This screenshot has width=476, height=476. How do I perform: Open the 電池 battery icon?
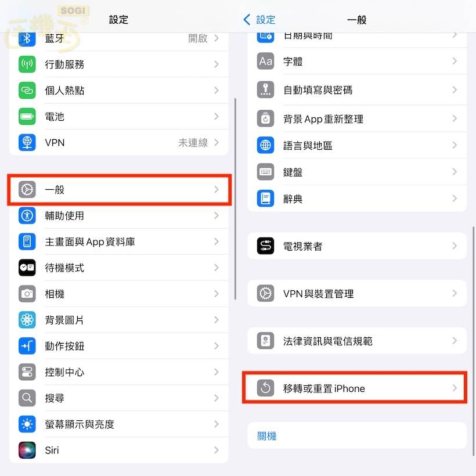(x=27, y=116)
